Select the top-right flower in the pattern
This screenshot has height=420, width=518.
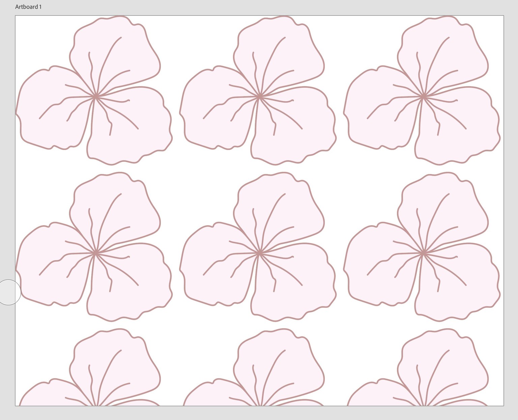(x=422, y=90)
